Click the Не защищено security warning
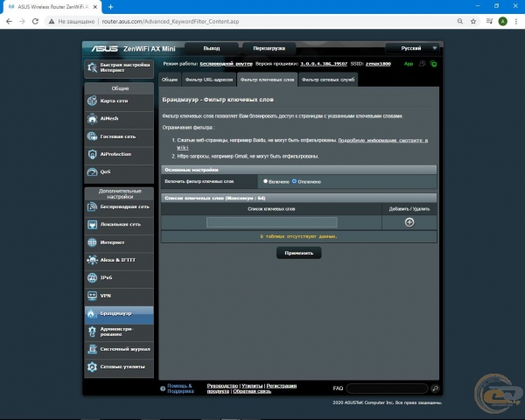 [72, 21]
